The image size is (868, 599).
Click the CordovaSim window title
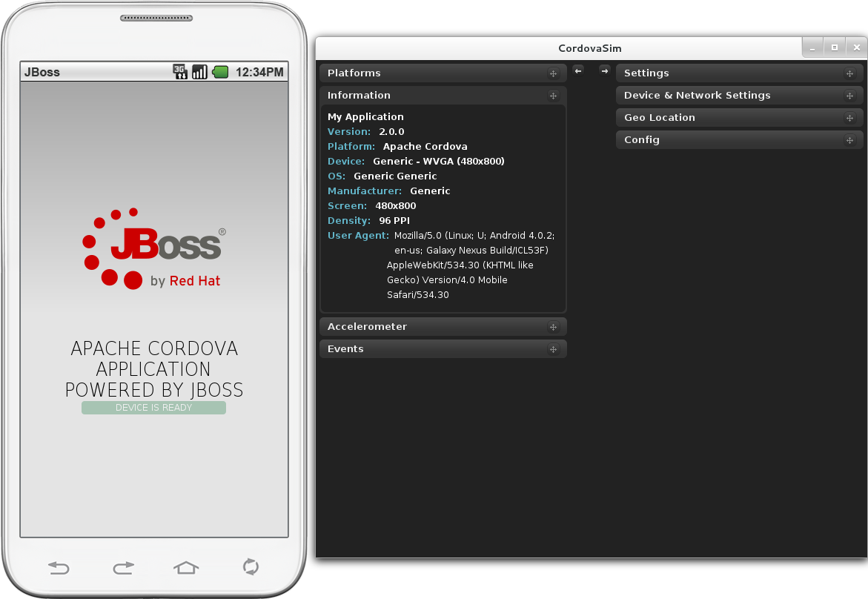point(589,49)
